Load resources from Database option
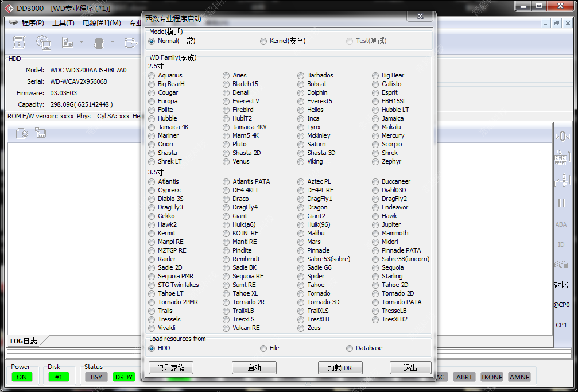578x392 pixels. (364, 348)
